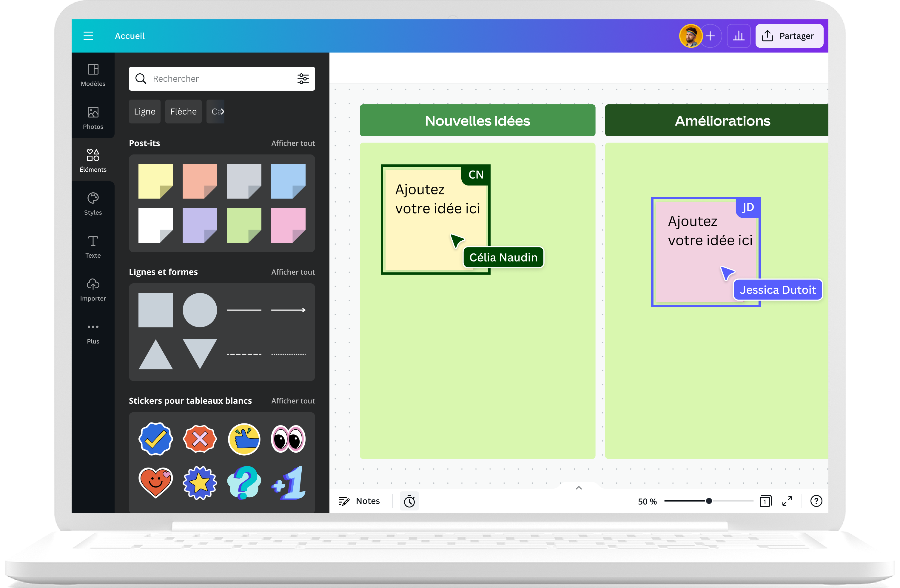The width and height of the screenshot is (900, 588).
Task: Open the page grid view icon
Action: point(765,501)
